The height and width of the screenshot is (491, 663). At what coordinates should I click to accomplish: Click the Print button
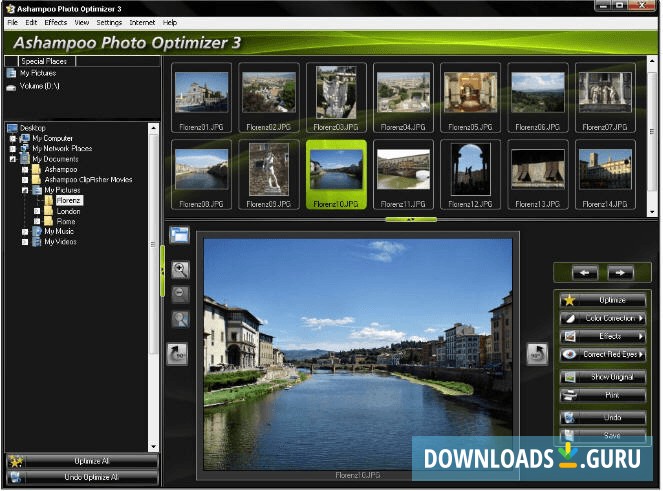point(603,395)
